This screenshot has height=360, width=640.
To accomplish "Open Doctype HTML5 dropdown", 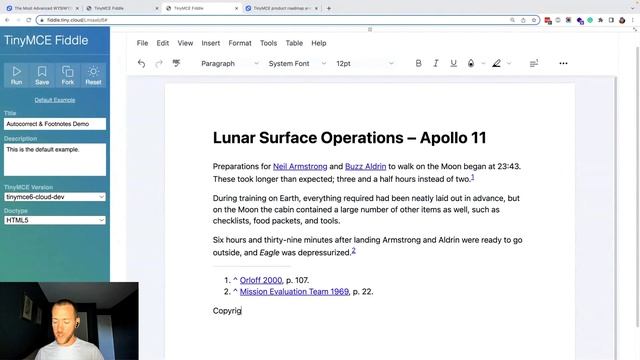I will (x=55, y=220).
